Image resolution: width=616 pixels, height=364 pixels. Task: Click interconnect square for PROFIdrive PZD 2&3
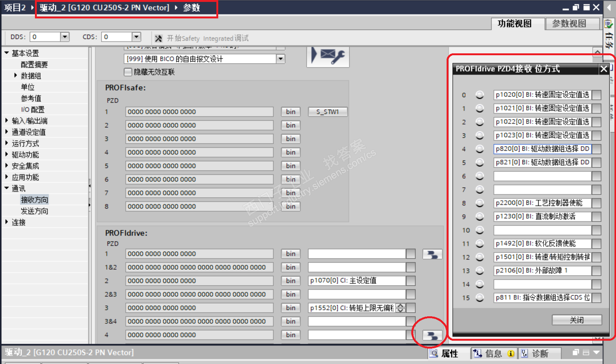pos(411,295)
